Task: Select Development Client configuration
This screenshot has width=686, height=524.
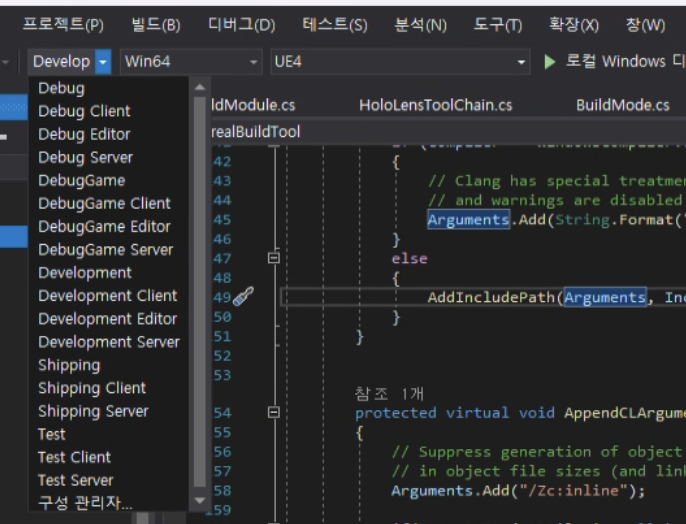Action: click(x=108, y=296)
